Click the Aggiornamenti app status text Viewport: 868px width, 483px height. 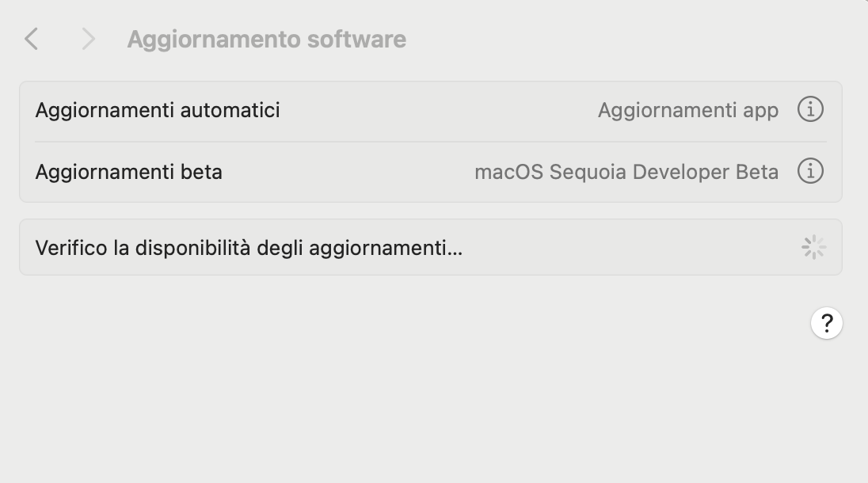point(687,110)
